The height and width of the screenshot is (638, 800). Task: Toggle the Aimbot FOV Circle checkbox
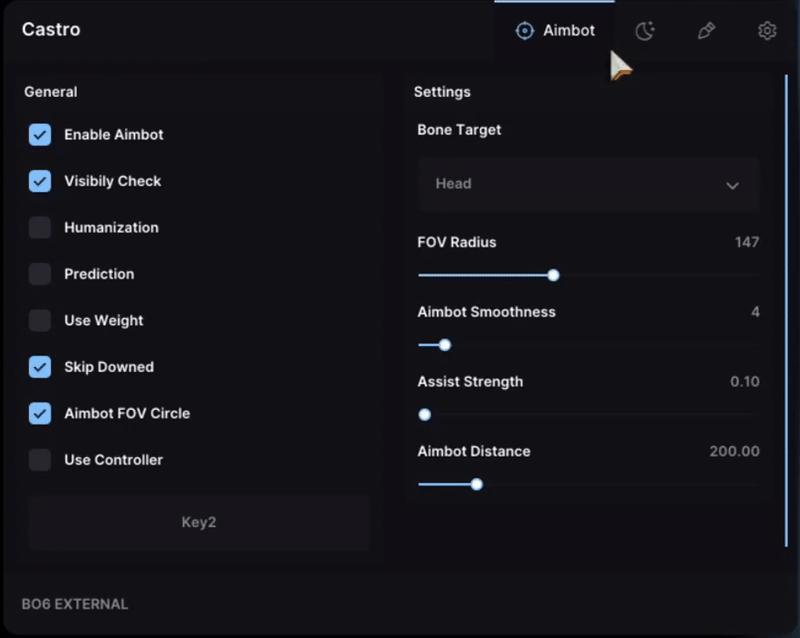click(40, 413)
